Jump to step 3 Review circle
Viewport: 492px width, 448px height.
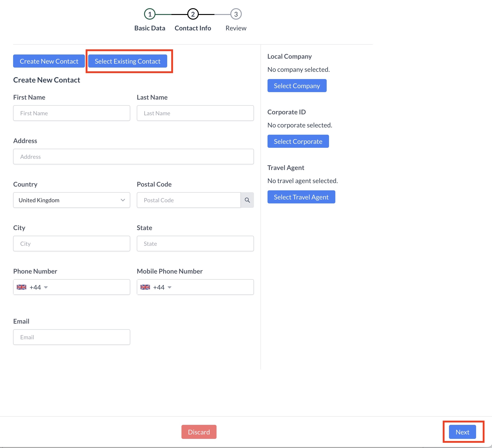point(236,14)
